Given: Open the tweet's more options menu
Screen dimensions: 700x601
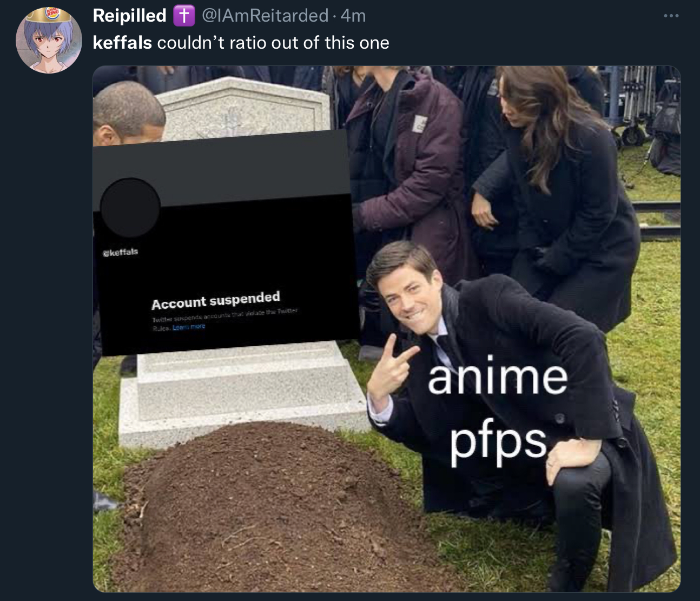Looking at the screenshot, I should (x=671, y=16).
